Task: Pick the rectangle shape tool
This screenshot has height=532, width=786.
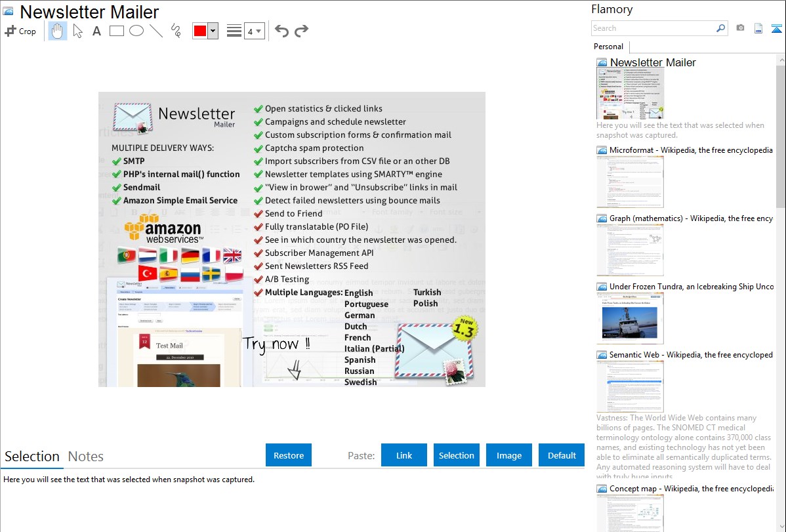Action: (x=116, y=31)
